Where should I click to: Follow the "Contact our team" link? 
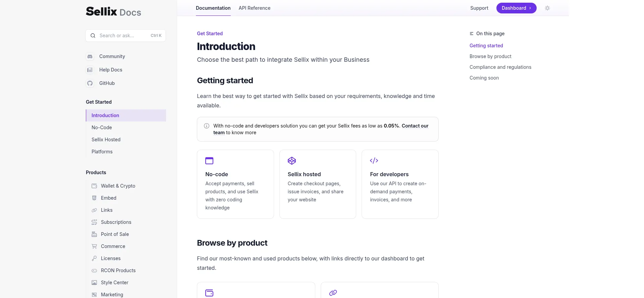point(415,126)
